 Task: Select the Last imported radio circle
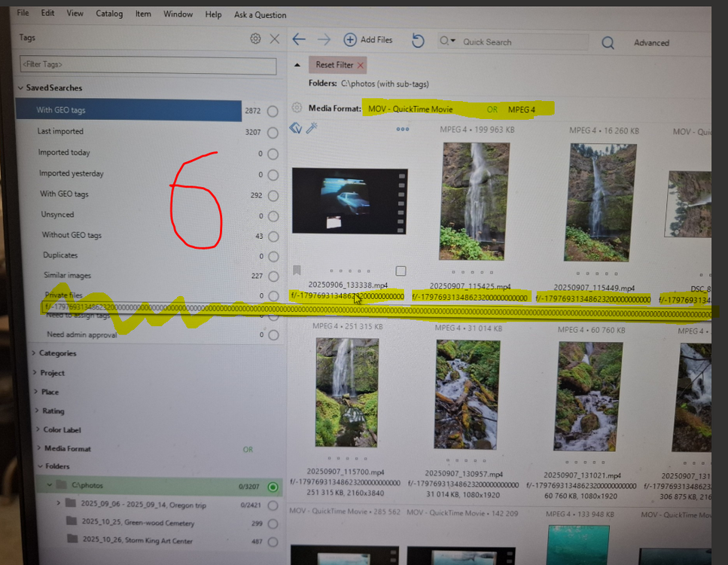click(273, 133)
